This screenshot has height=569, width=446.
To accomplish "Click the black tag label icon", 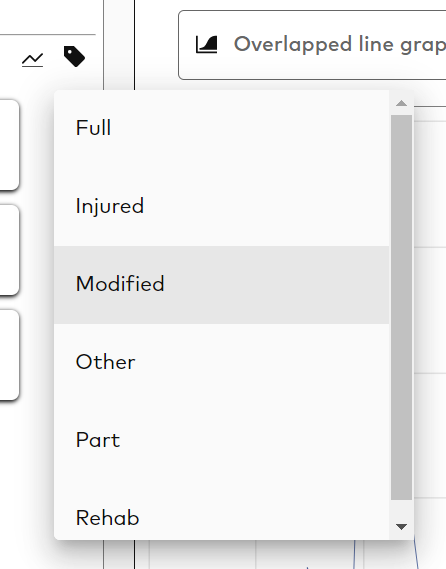I will [74, 56].
